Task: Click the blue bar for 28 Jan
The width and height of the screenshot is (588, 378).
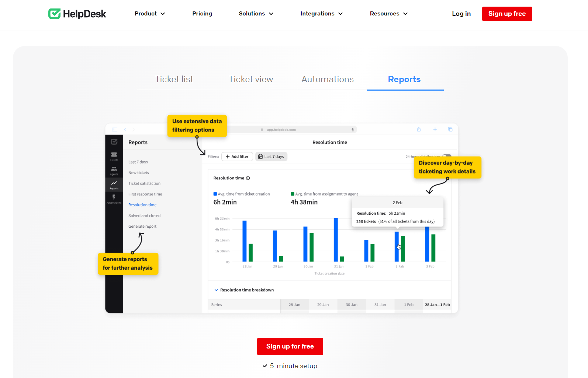Action: [x=245, y=241]
